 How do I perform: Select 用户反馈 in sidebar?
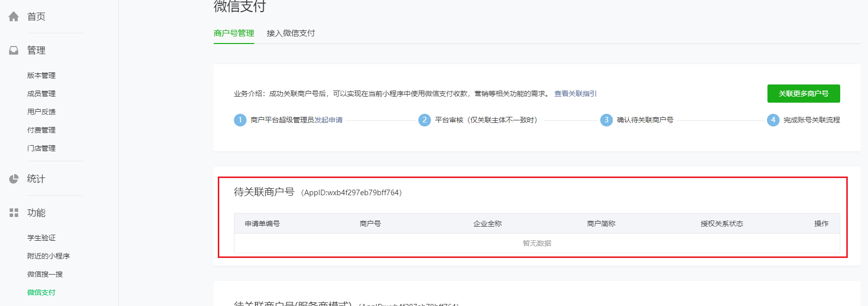coord(41,112)
